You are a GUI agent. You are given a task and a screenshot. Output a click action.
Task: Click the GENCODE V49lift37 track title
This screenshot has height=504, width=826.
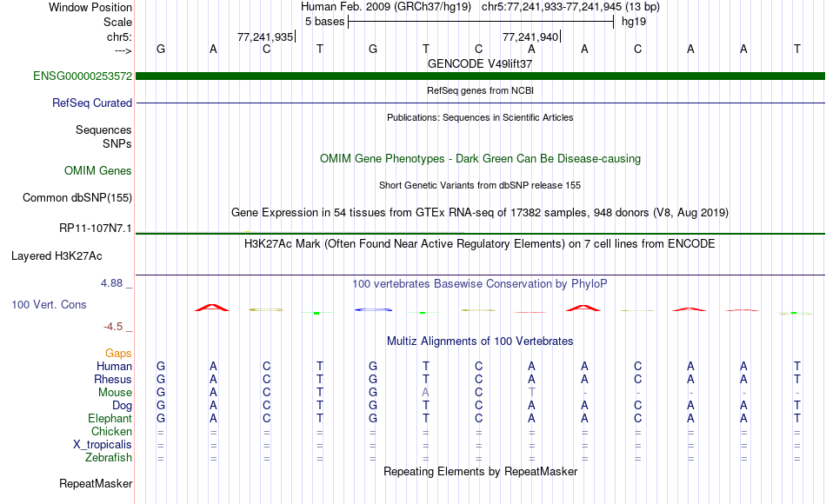pos(480,63)
